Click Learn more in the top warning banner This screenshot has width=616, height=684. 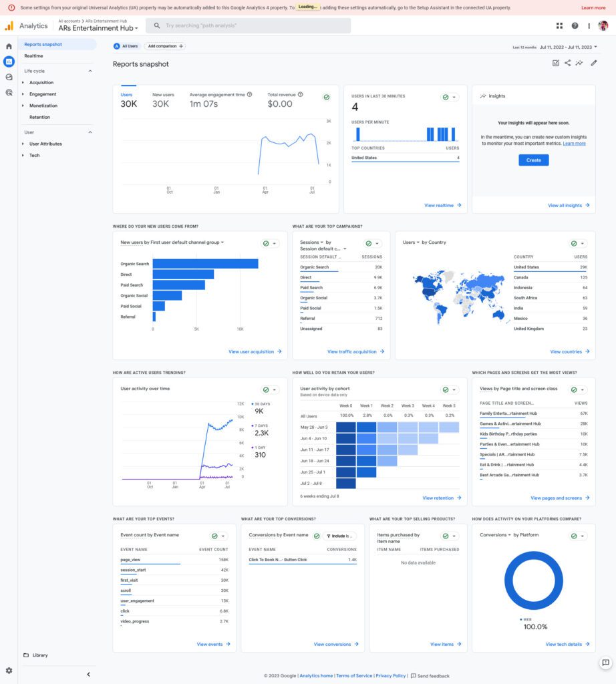[593, 8]
